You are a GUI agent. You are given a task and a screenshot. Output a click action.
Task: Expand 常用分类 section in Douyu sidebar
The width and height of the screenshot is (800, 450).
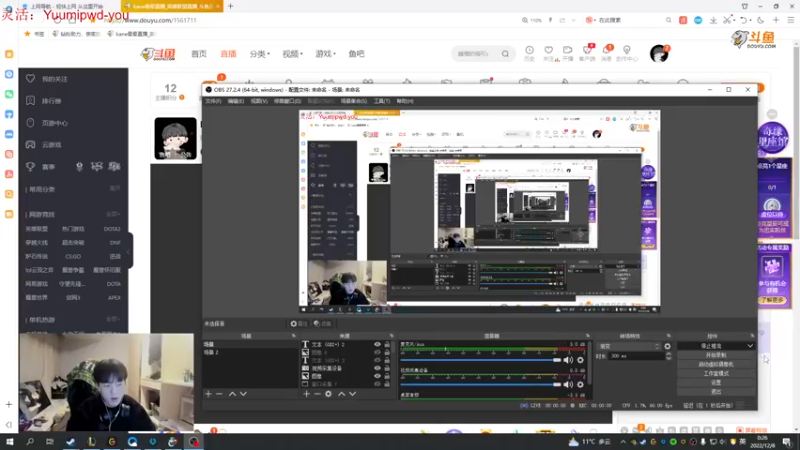115,189
